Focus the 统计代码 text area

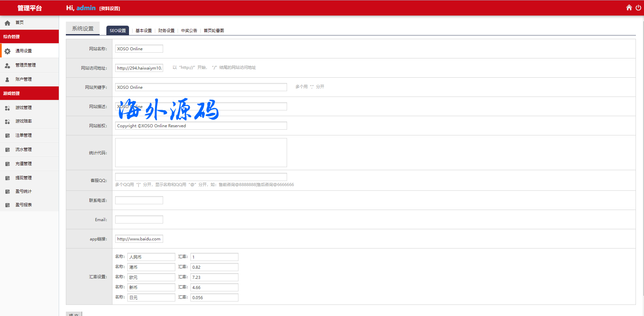coord(201,153)
